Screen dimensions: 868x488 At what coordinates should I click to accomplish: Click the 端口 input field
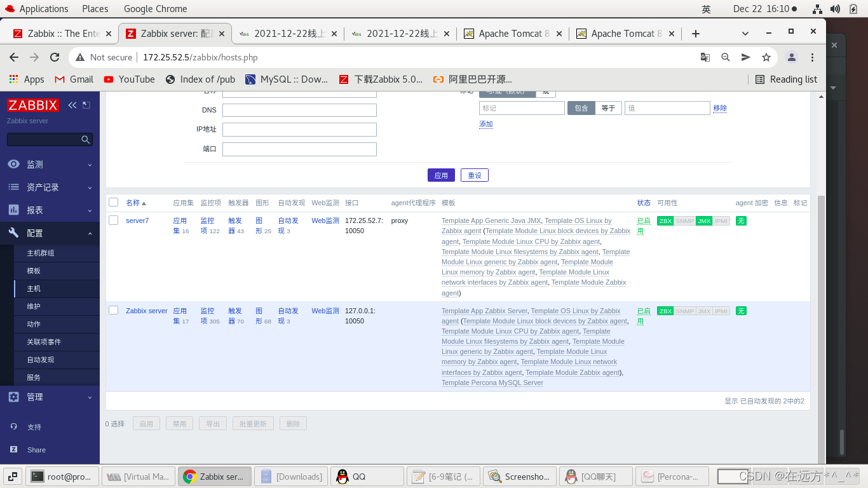(x=299, y=149)
